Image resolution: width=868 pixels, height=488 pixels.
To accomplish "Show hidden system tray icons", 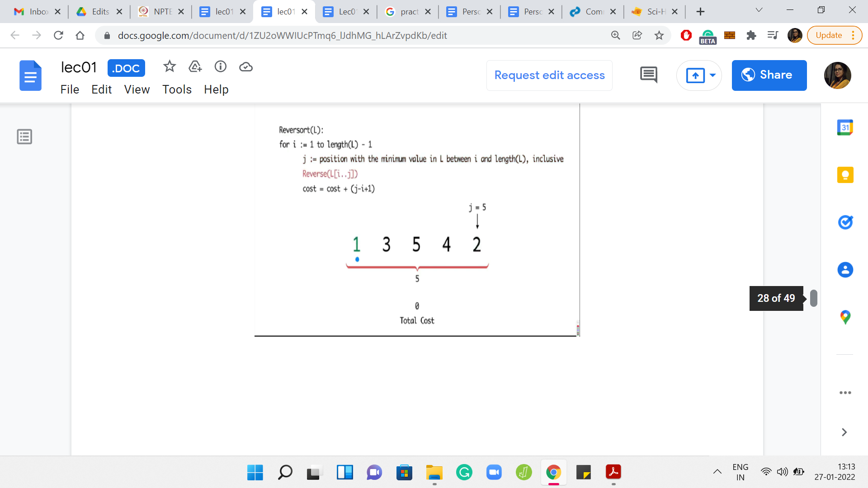I will tap(717, 472).
